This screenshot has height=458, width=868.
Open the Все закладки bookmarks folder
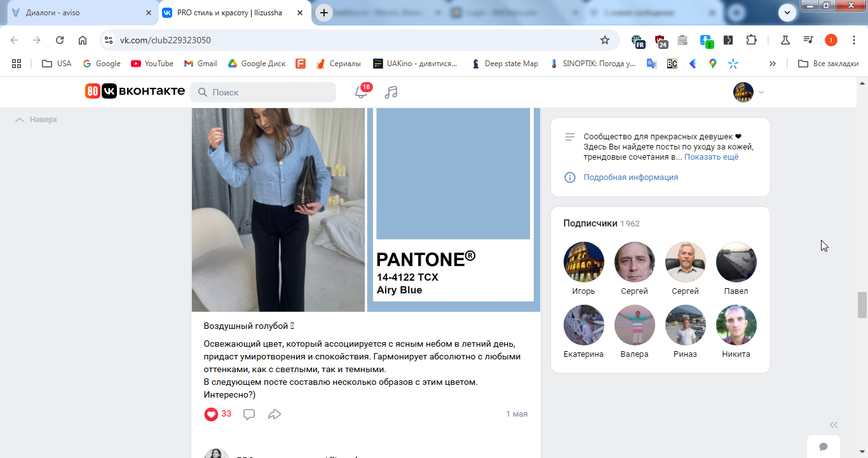click(828, 64)
